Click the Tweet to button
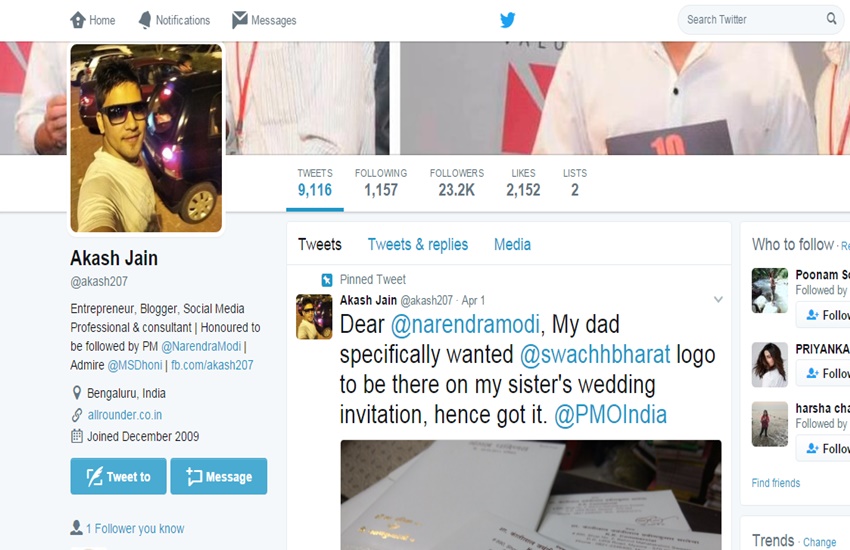The height and width of the screenshot is (550, 850). click(118, 476)
